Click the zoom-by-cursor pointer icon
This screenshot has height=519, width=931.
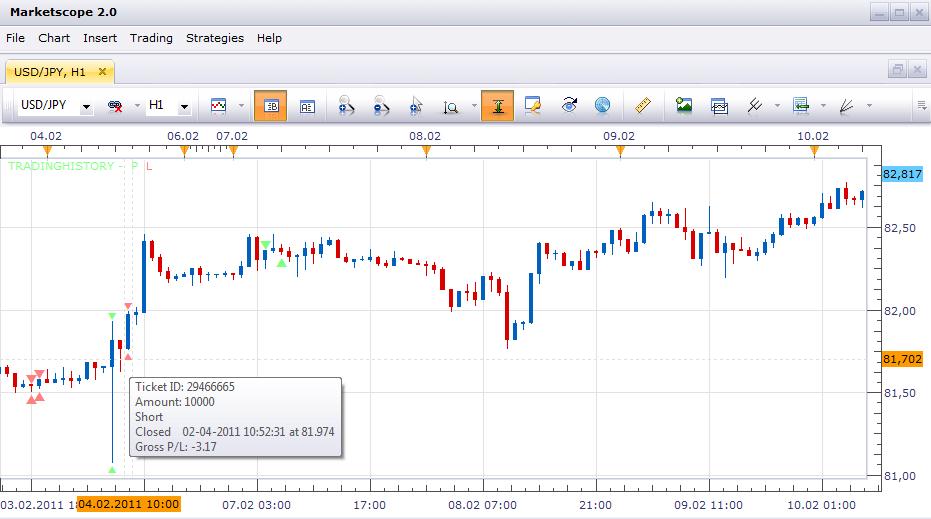click(x=416, y=106)
